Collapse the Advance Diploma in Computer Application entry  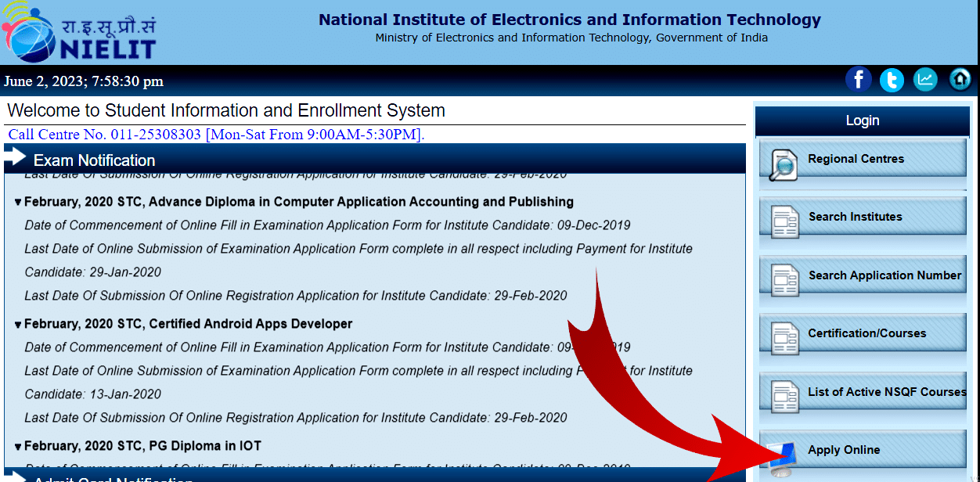pyautogui.click(x=18, y=203)
